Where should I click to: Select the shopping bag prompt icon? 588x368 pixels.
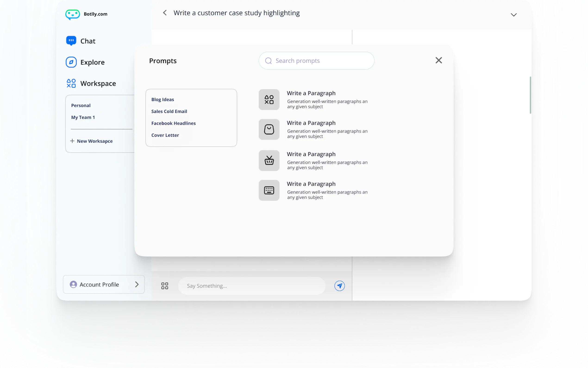[269, 130]
